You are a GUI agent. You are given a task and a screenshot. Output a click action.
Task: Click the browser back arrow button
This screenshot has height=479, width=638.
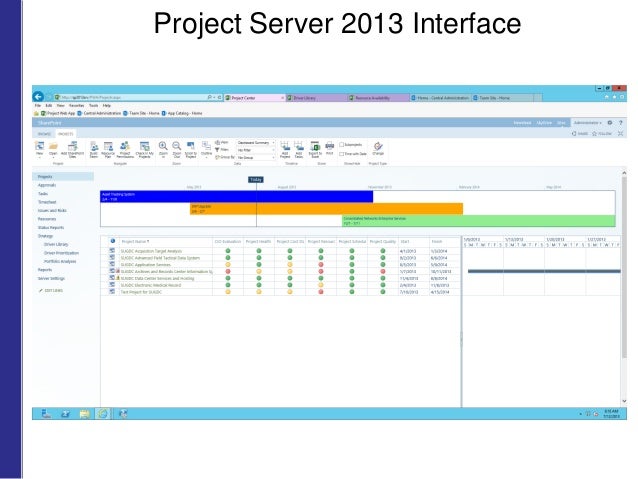click(38, 96)
